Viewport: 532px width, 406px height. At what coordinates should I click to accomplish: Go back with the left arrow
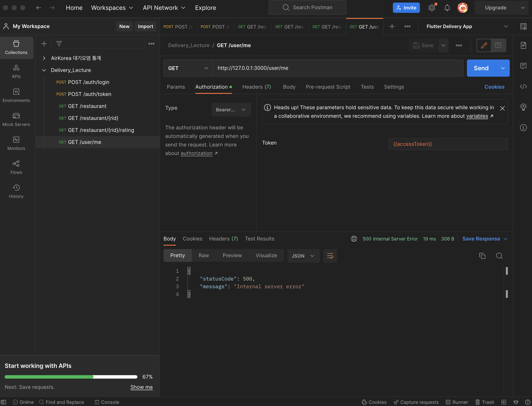click(x=38, y=8)
